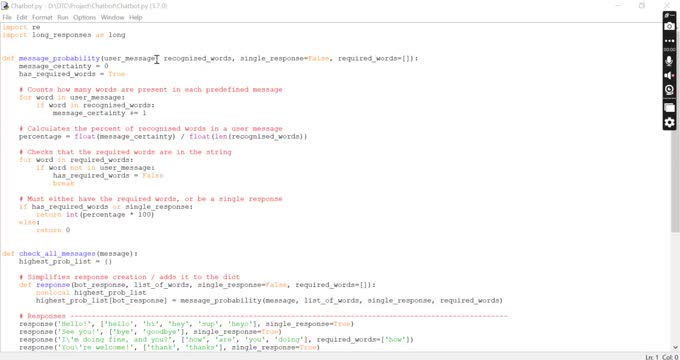The width and height of the screenshot is (680, 360).
Task: Open the Format menu
Action: pos(42,17)
